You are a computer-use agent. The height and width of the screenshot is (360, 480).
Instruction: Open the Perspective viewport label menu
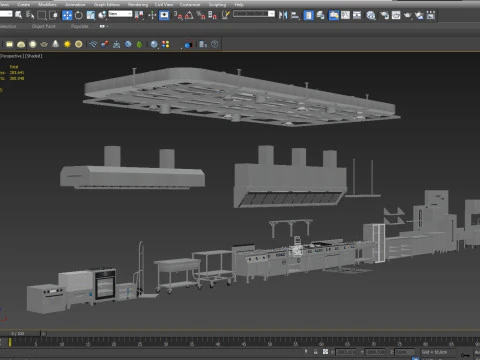(11, 56)
